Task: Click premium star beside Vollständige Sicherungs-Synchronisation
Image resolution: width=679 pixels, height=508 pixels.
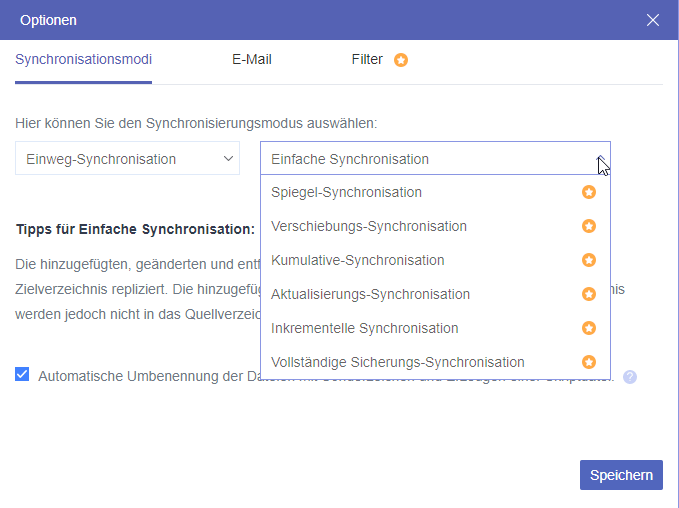Action: click(589, 362)
